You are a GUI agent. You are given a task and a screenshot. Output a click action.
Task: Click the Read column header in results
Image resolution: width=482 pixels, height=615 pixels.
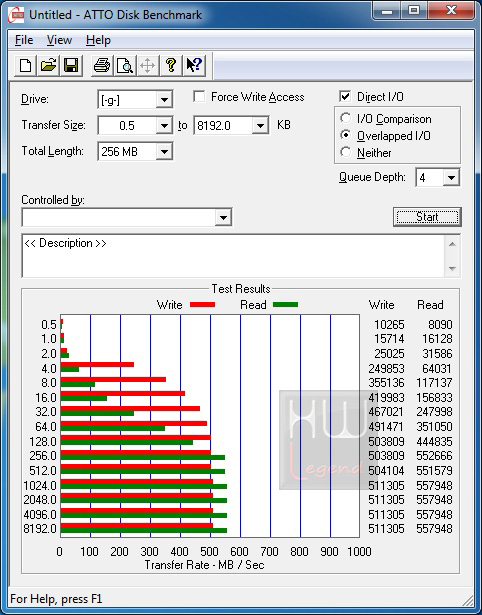[430, 305]
